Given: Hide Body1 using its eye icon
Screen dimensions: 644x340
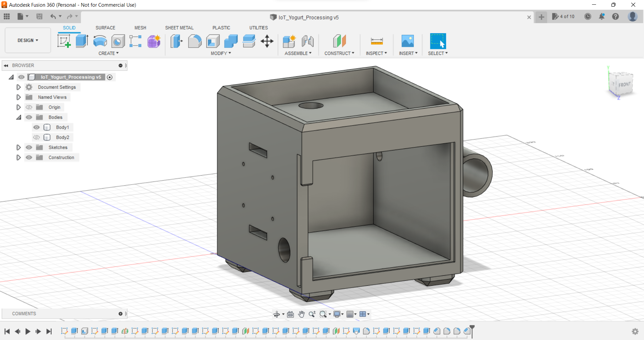Looking at the screenshot, I should [x=37, y=127].
